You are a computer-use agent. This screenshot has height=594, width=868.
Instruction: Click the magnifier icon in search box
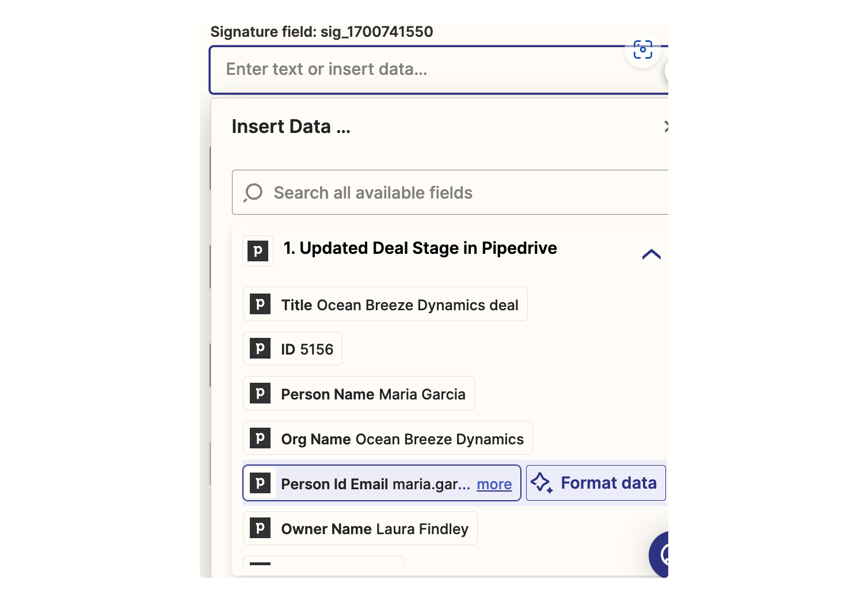coord(253,193)
